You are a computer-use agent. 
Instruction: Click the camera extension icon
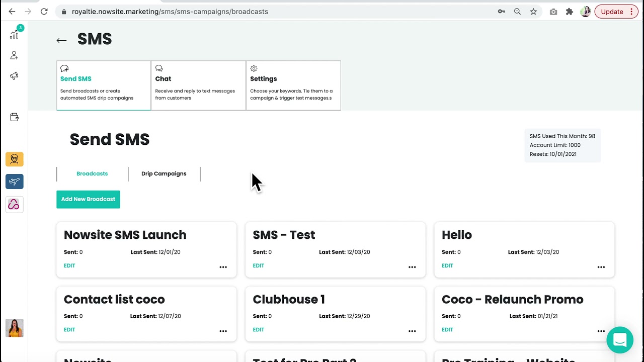(x=553, y=12)
